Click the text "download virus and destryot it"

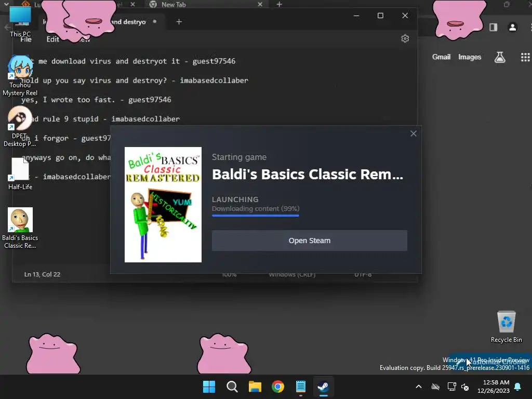(115, 61)
